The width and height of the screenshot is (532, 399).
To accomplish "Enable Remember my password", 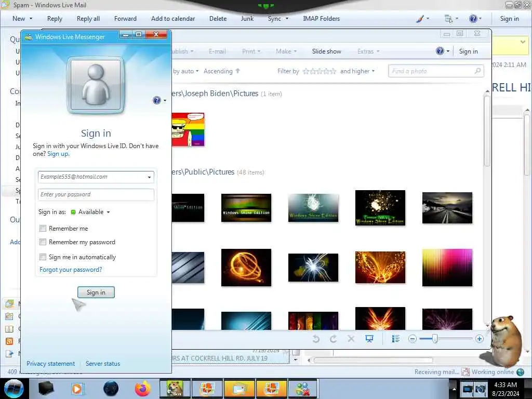I will click(43, 242).
